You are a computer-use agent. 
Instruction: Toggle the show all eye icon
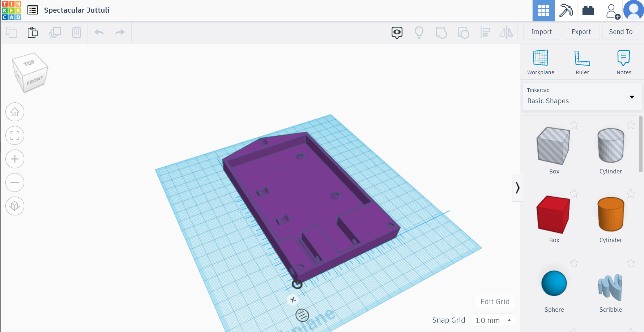[397, 33]
